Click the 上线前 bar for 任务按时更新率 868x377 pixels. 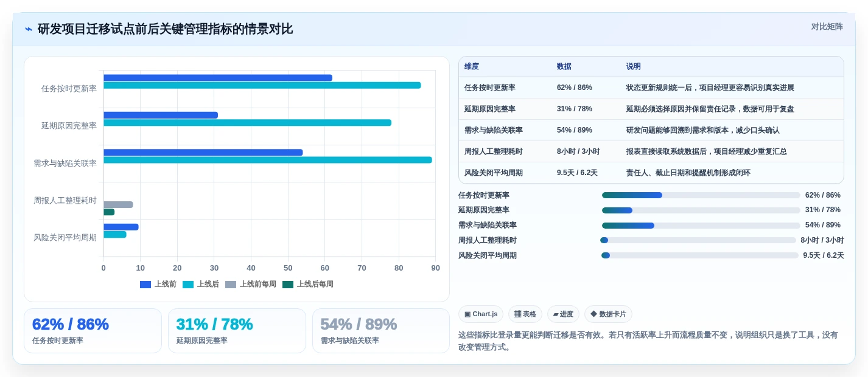pos(218,78)
